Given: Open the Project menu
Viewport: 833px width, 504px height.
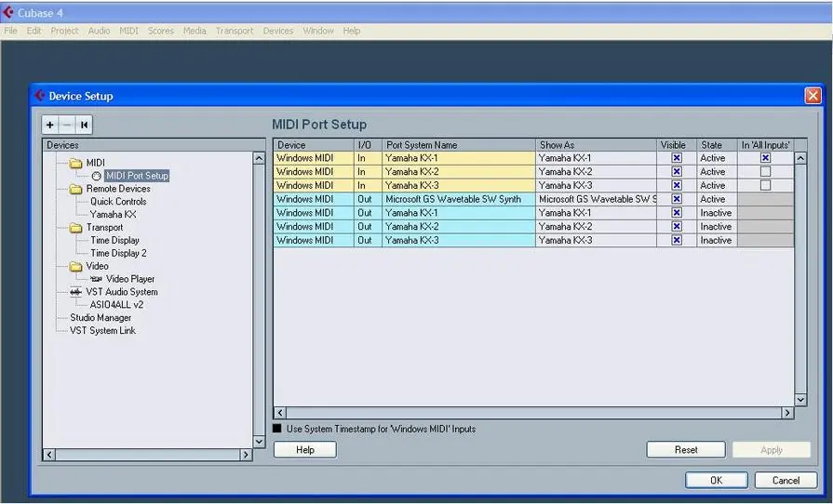Looking at the screenshot, I should (x=64, y=31).
